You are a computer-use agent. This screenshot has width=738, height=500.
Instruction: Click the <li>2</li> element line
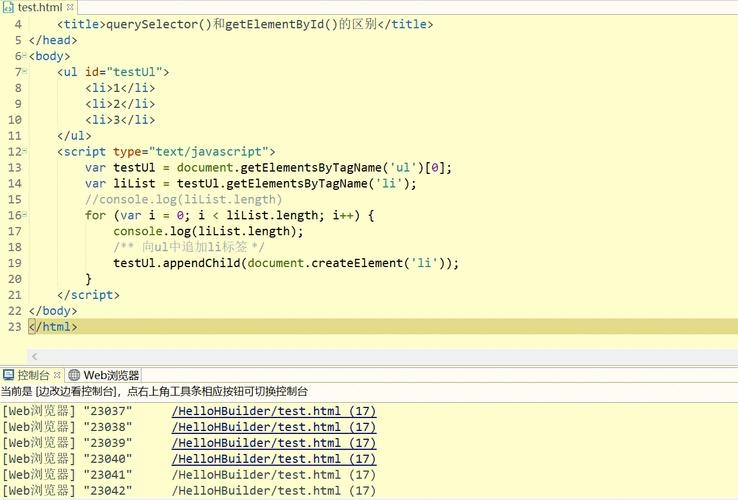(x=120, y=104)
